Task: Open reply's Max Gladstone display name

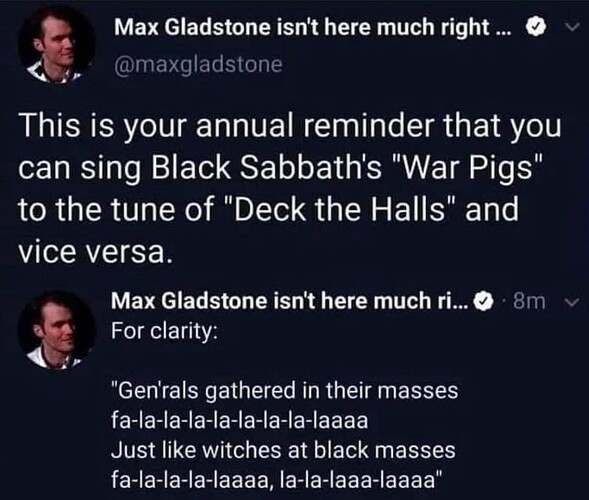Action: click(x=290, y=301)
